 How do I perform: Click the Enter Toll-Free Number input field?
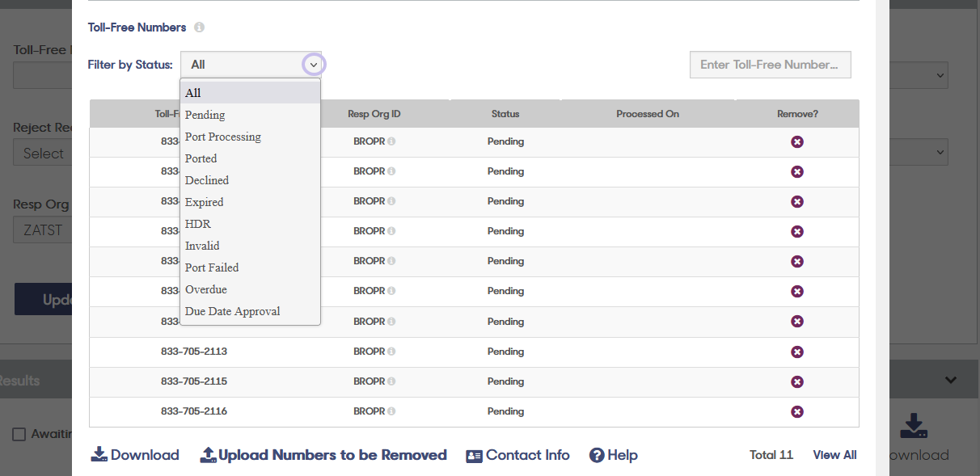(x=770, y=64)
